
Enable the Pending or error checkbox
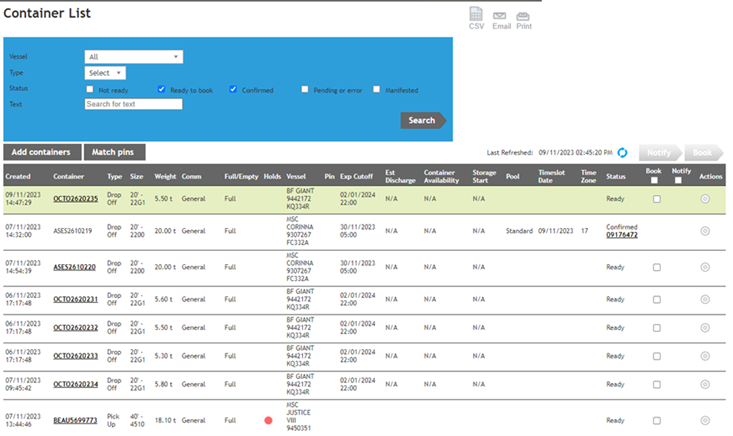click(305, 89)
